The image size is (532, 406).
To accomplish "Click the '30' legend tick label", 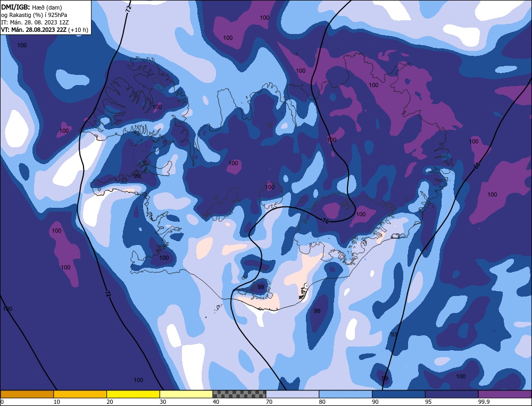I will pyautogui.click(x=163, y=402).
